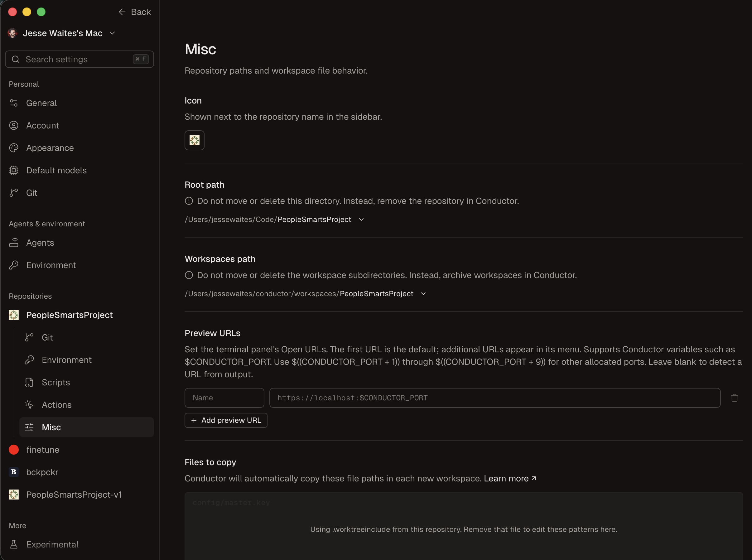Click the preview URL Name field

(x=224, y=398)
